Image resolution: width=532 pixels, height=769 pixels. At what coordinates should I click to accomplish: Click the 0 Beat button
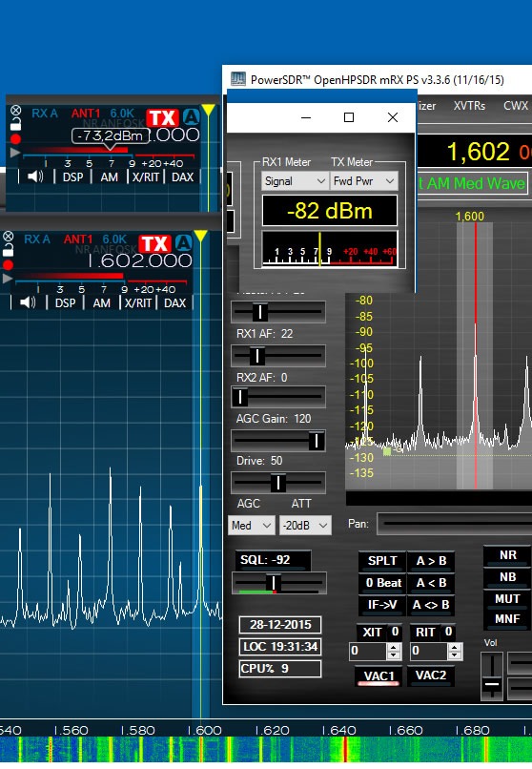382,583
